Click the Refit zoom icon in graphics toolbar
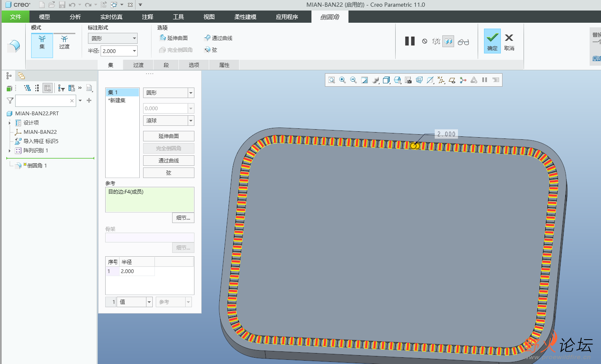 pos(332,80)
